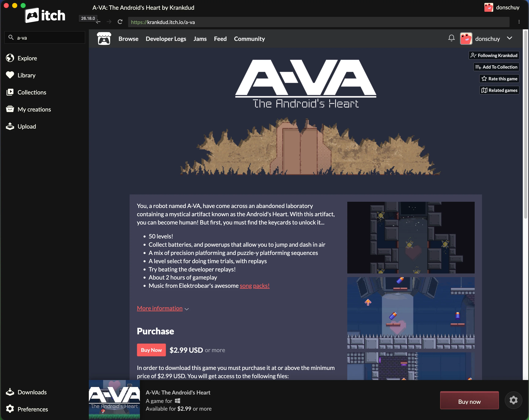The width and height of the screenshot is (529, 420).
Task: Select Explore in the sidebar
Action: point(27,58)
